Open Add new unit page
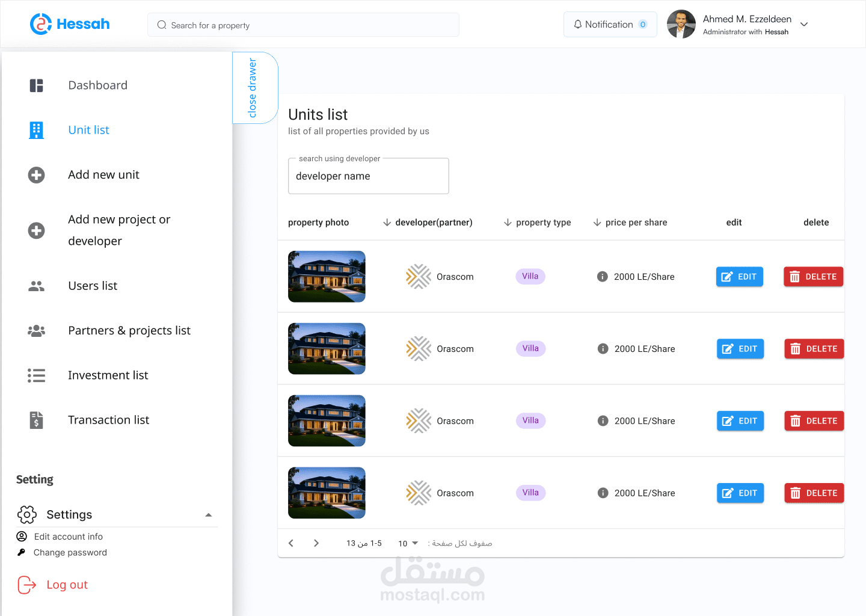The image size is (866, 616). (x=103, y=175)
